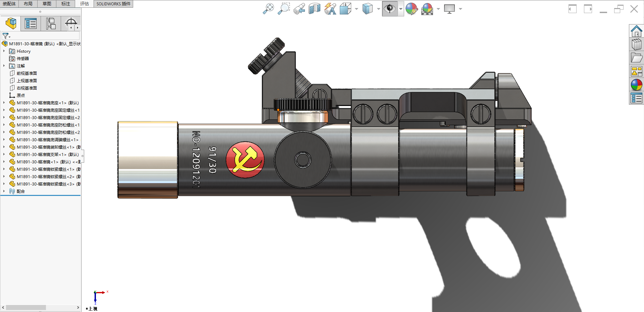Open the View Palette task pane icon

636,71
